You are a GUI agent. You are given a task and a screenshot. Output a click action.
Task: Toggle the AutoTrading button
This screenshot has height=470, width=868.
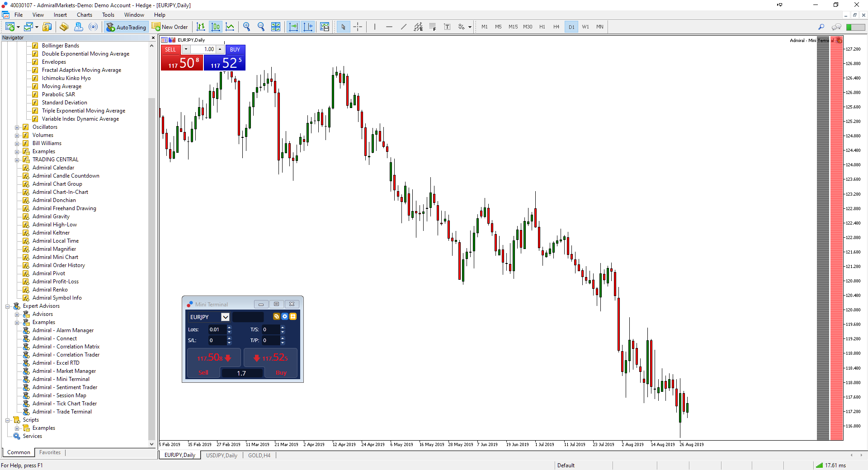coord(126,27)
